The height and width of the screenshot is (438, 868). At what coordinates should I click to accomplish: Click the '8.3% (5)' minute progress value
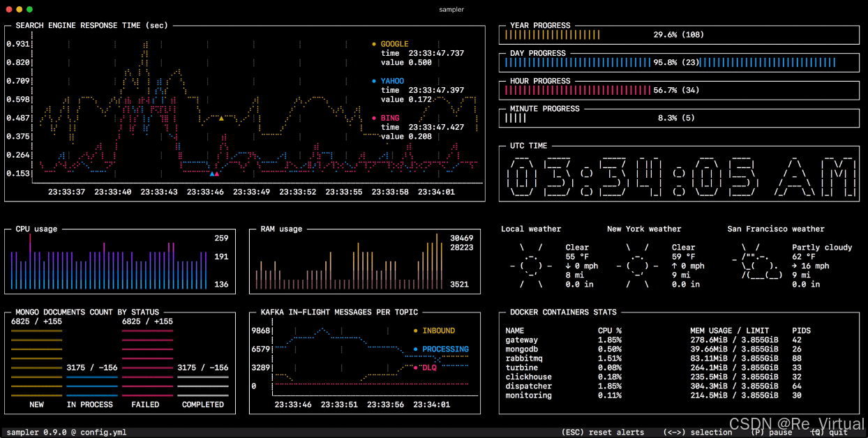point(676,118)
